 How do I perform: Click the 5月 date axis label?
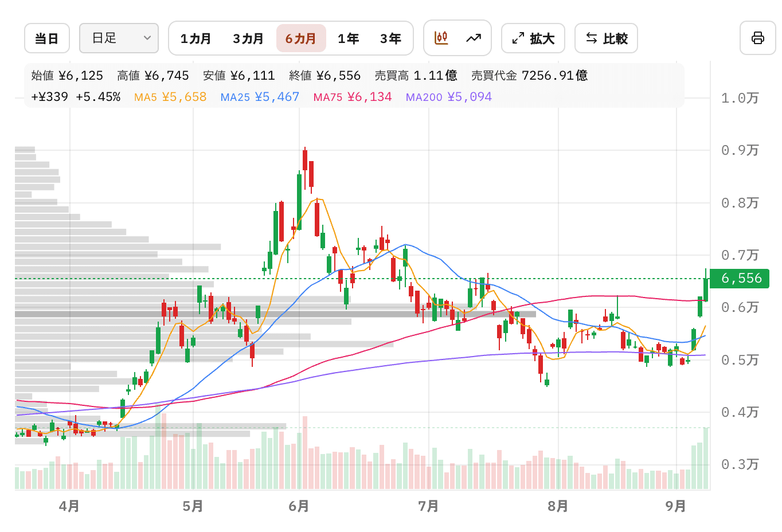pyautogui.click(x=193, y=506)
